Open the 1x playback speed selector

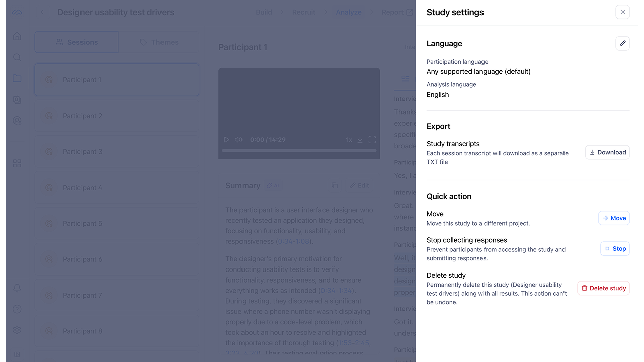[349, 140]
